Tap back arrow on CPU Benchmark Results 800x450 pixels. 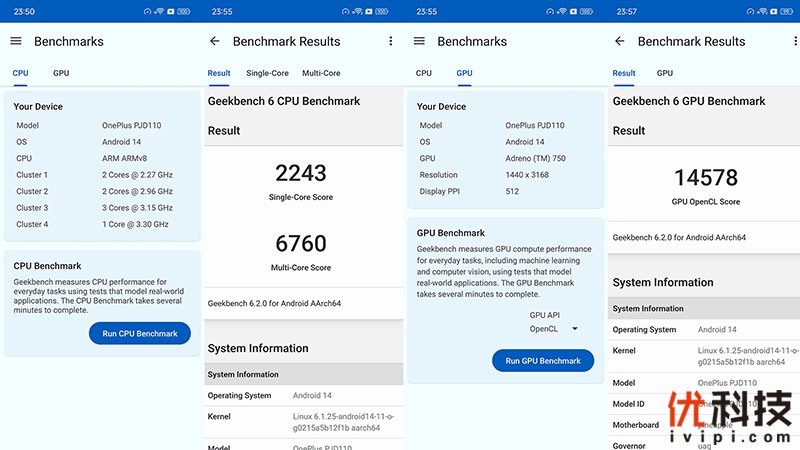[214, 41]
